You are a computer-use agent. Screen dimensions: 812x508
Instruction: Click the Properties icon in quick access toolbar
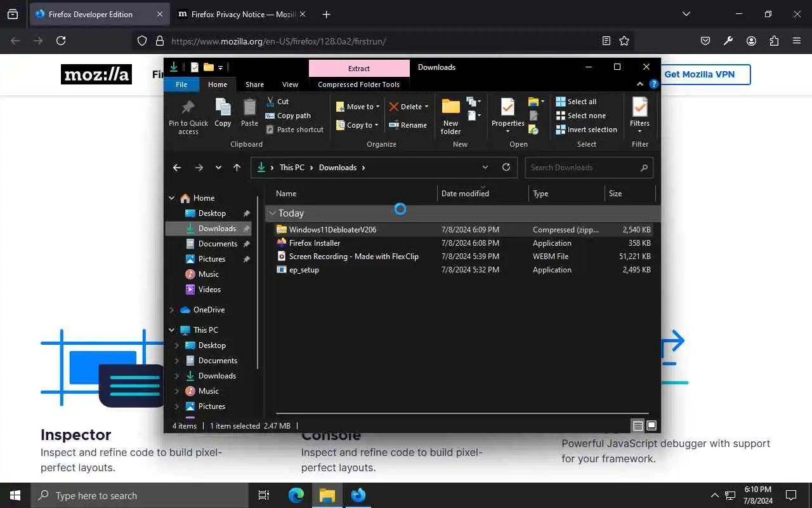pyautogui.click(x=194, y=67)
